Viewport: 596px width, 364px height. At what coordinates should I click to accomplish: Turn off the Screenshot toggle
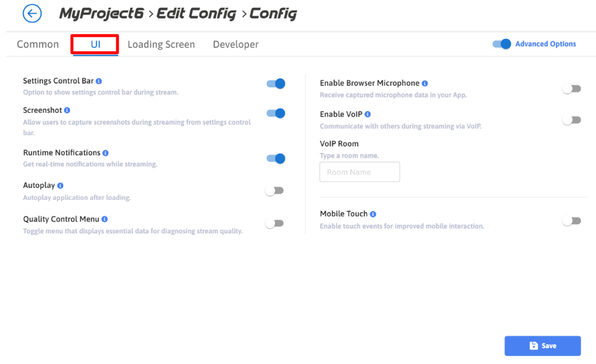pos(275,113)
